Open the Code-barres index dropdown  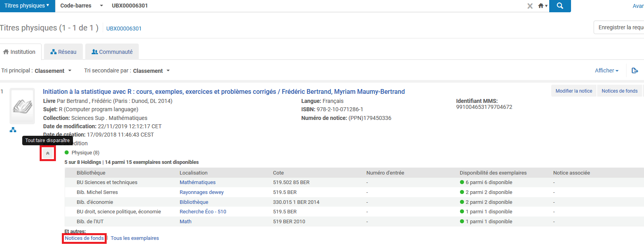coord(82,6)
